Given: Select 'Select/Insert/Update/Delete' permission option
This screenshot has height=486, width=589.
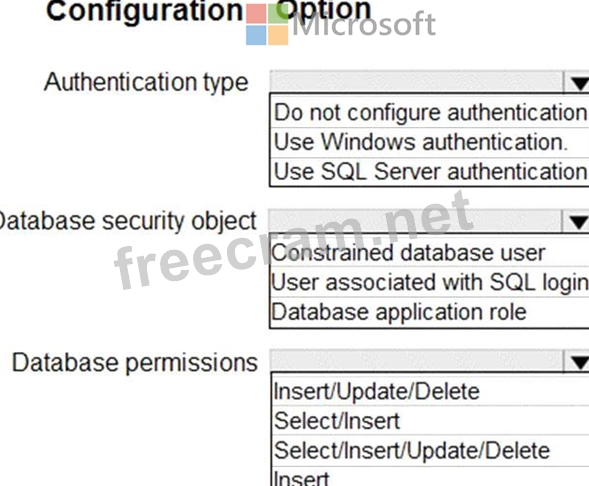Looking at the screenshot, I should [430, 450].
